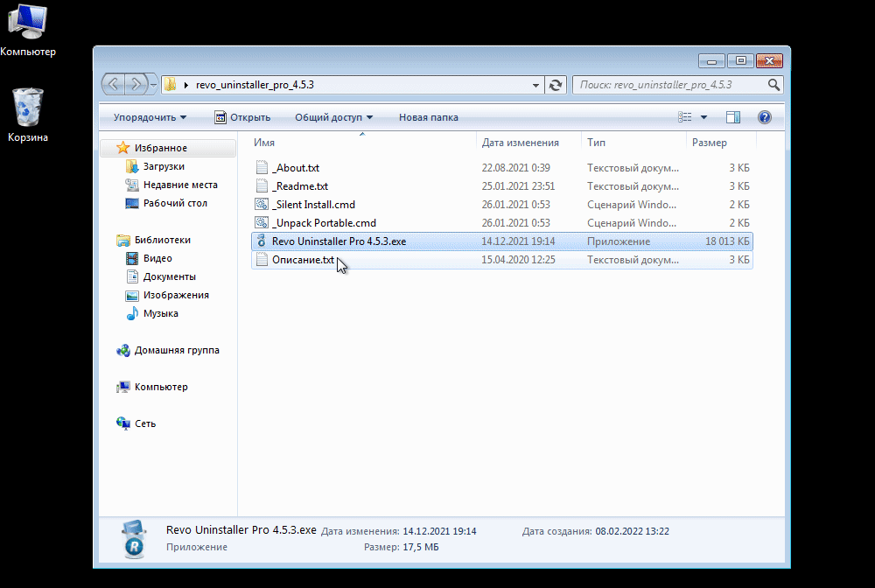Open Рабочий стол in the sidebar
This screenshot has width=875, height=588.
(x=175, y=203)
